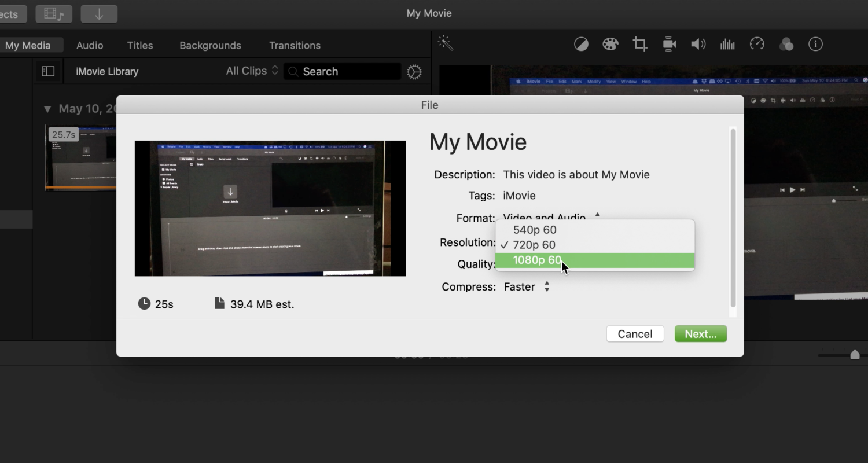The height and width of the screenshot is (463, 868).
Task: Open the color correction palette icon
Action: coord(610,44)
